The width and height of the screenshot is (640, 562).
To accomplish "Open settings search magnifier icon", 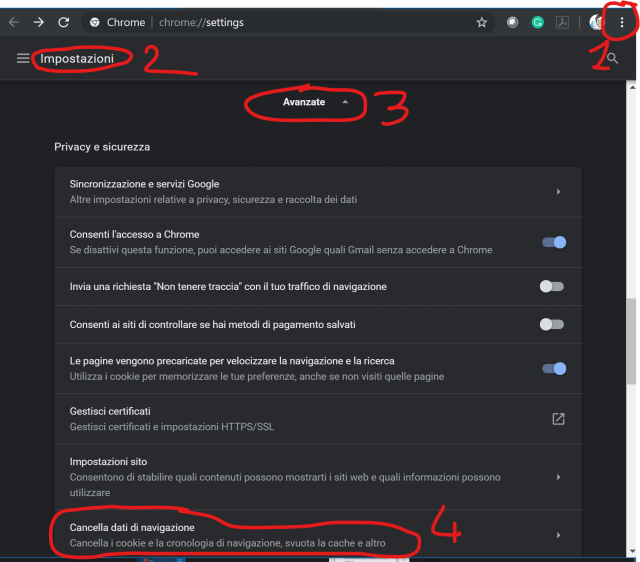I will (x=612, y=59).
